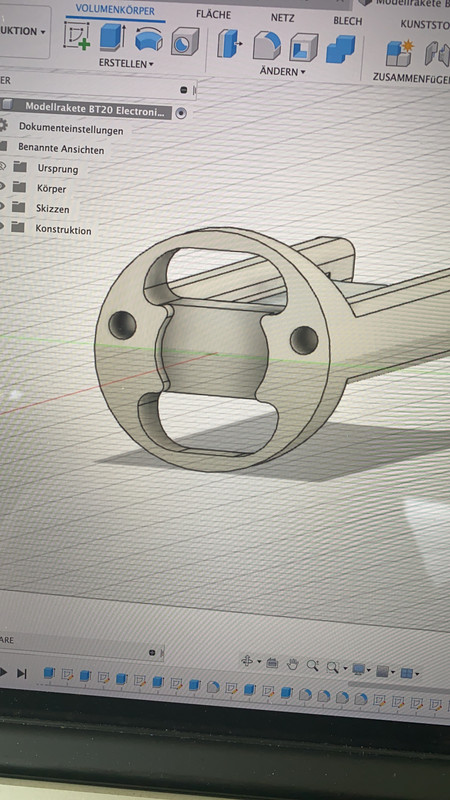This screenshot has height=800, width=450.
Task: Select Benannte Ansichten in the browser
Action: pos(61,148)
